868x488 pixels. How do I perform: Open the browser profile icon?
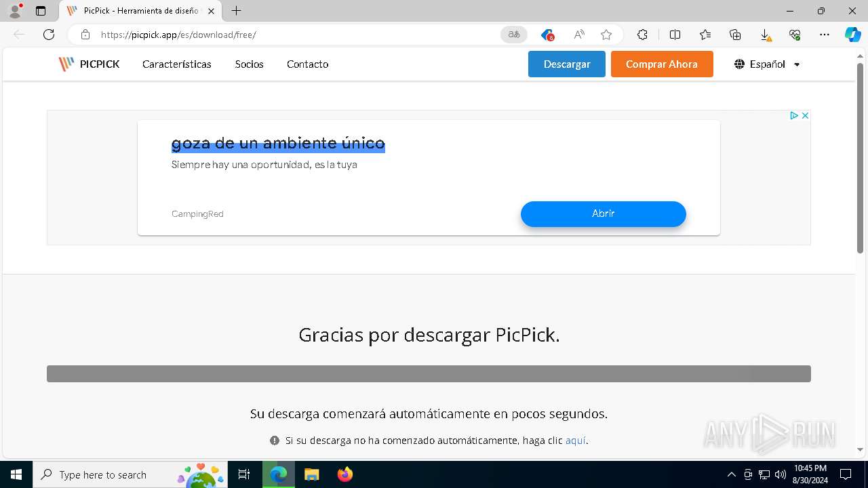coord(15,11)
